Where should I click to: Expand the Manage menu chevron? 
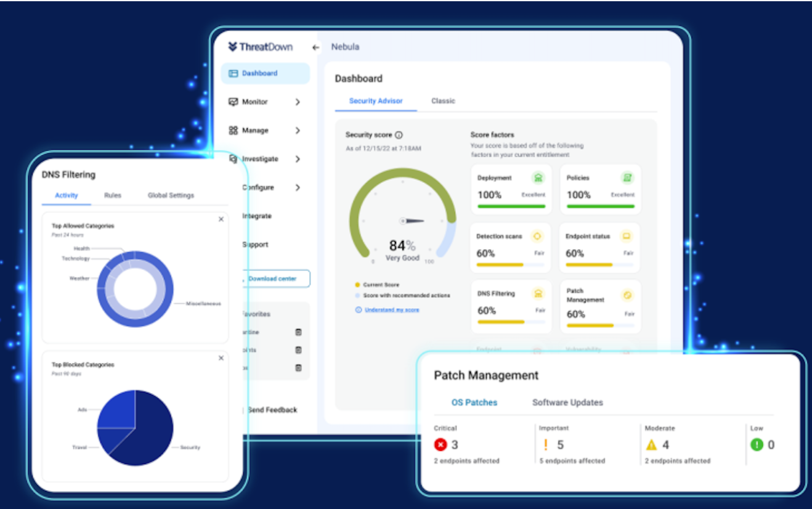point(298,130)
